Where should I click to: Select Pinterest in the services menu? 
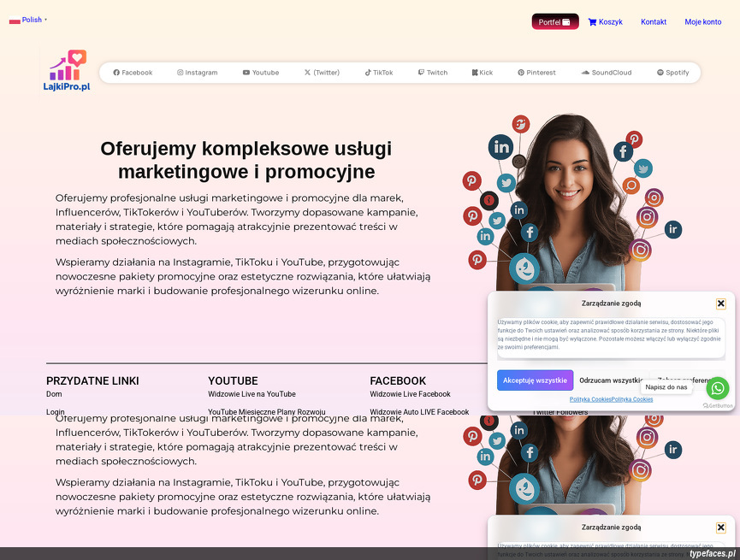click(536, 73)
